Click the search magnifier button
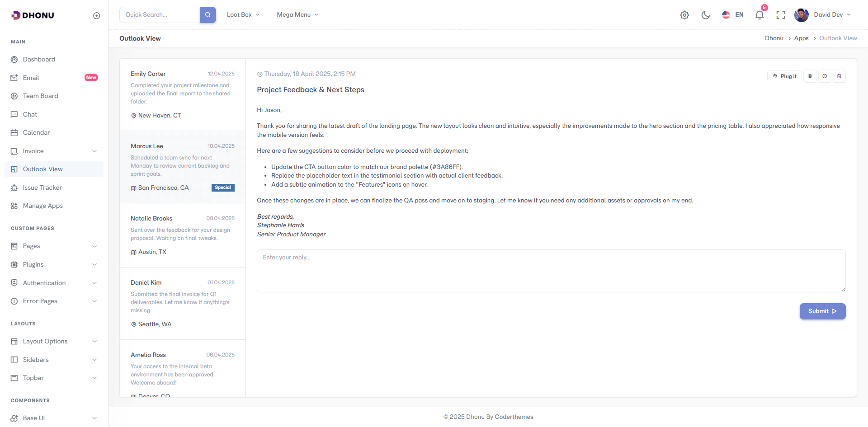 point(208,15)
